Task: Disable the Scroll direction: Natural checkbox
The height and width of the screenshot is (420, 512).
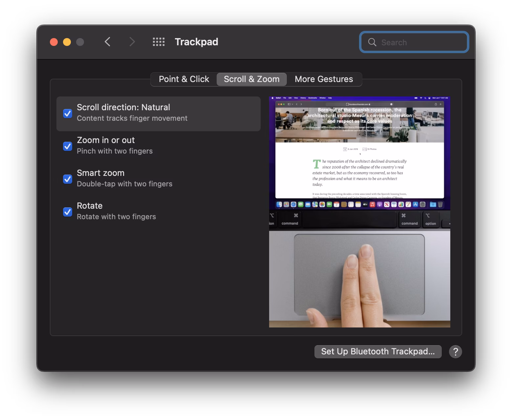Action: pos(68,114)
